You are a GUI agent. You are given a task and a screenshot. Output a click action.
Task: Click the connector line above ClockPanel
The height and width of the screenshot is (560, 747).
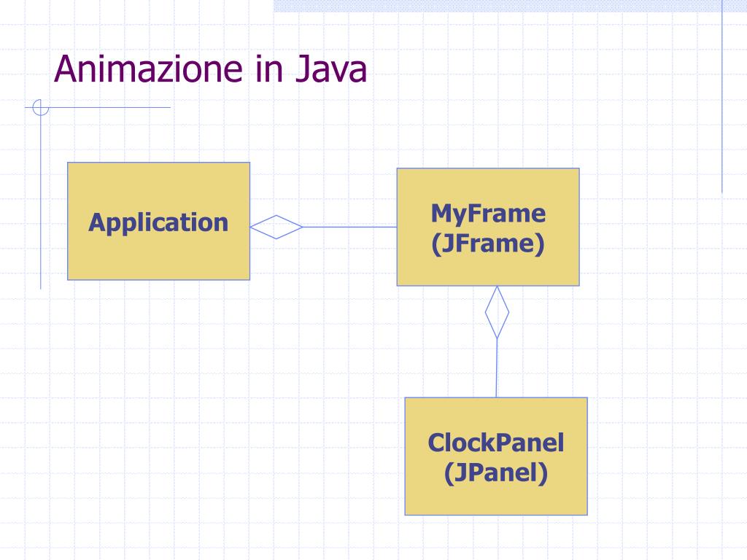coord(497,367)
